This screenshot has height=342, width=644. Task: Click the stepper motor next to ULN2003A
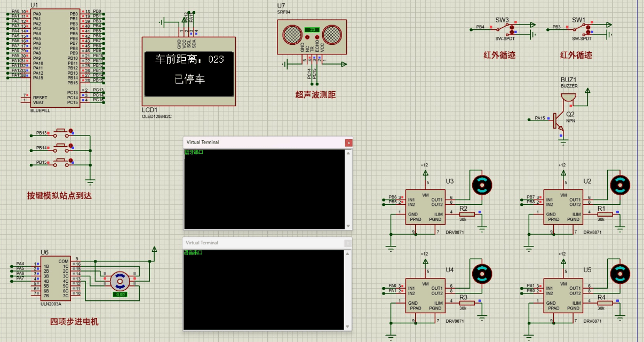point(120,279)
